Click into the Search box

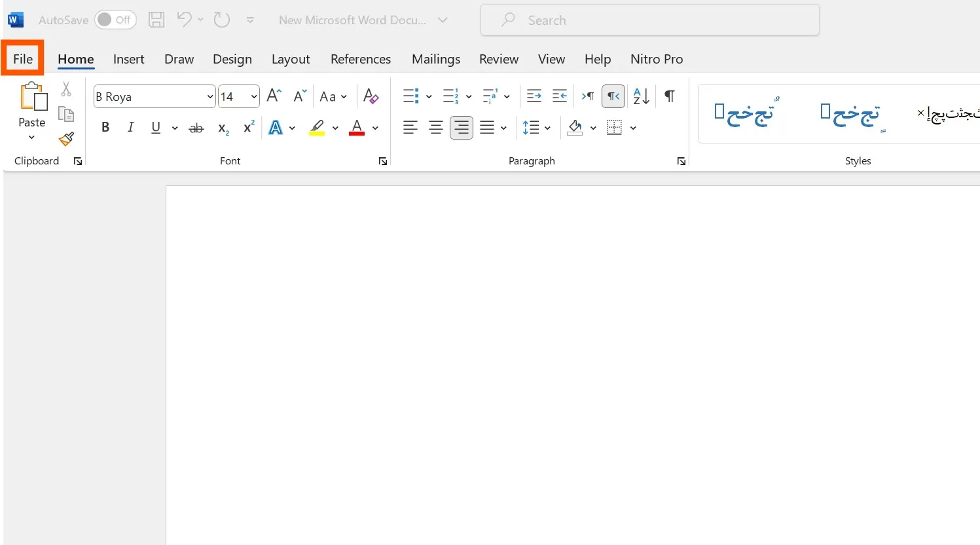648,20
